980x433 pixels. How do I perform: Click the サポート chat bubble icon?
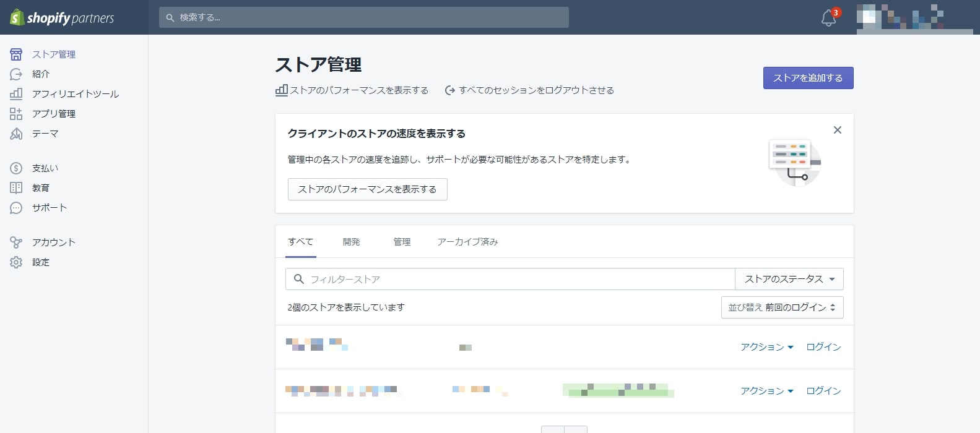click(x=16, y=208)
